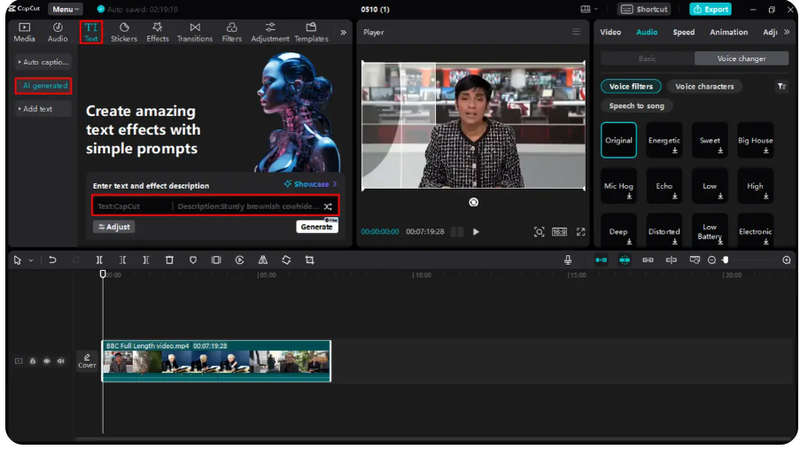Open the Stickers panel

124,32
